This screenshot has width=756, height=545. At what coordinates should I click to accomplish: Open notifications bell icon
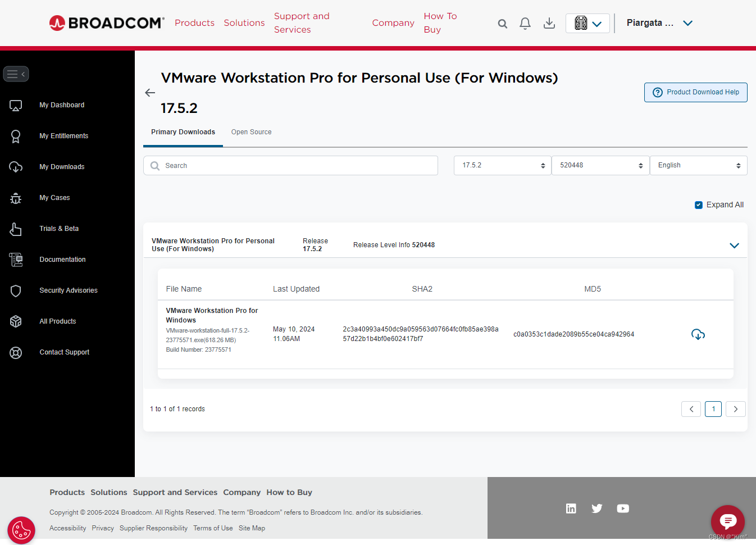point(525,24)
